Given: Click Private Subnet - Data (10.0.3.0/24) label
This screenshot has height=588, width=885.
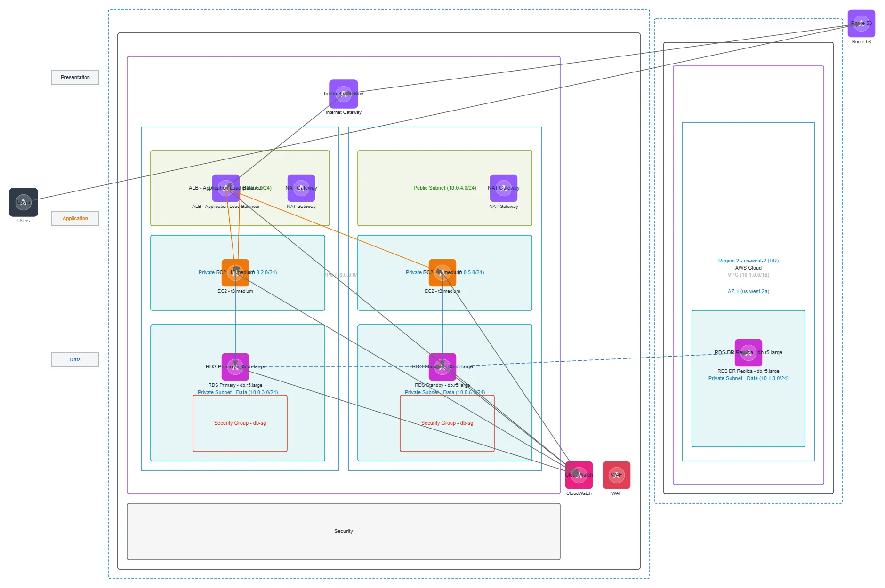Looking at the screenshot, I should click(x=238, y=392).
